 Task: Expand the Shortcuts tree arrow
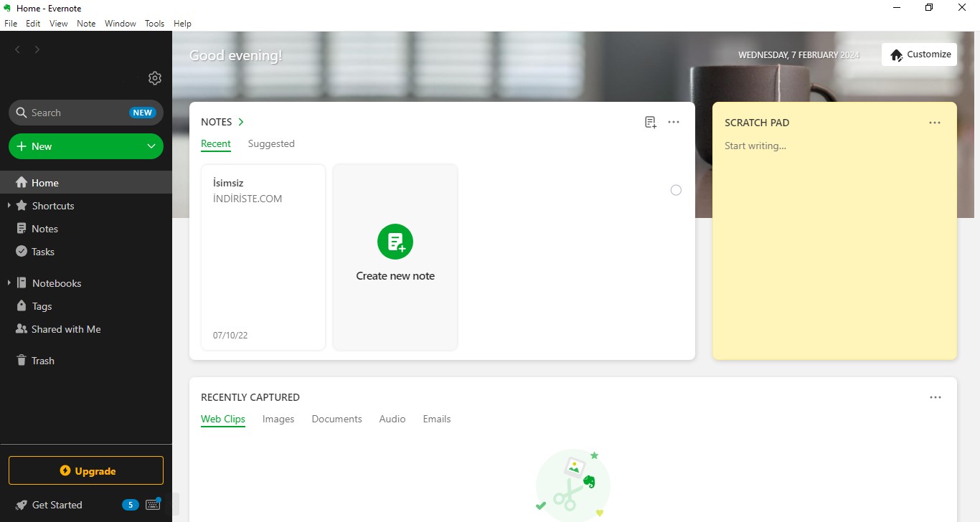click(x=9, y=206)
